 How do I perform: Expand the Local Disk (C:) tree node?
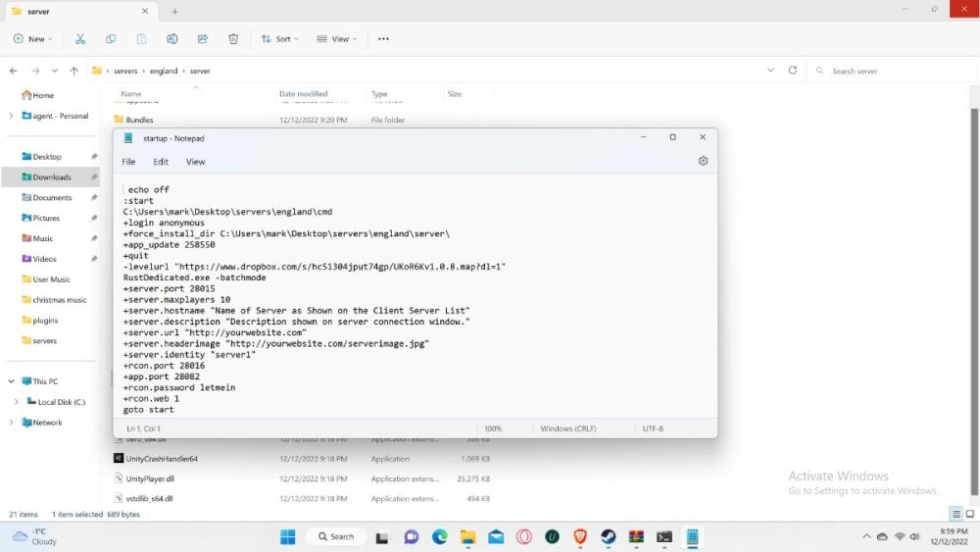click(x=16, y=402)
